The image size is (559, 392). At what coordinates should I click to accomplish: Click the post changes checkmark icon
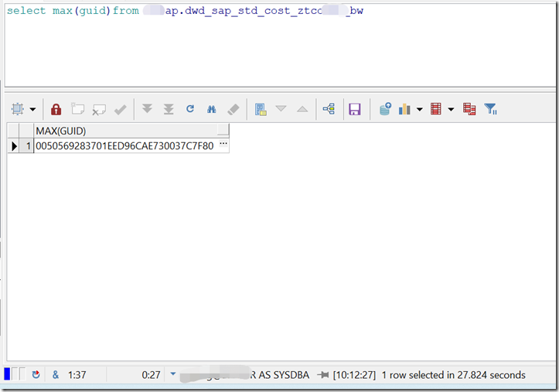pyautogui.click(x=121, y=109)
